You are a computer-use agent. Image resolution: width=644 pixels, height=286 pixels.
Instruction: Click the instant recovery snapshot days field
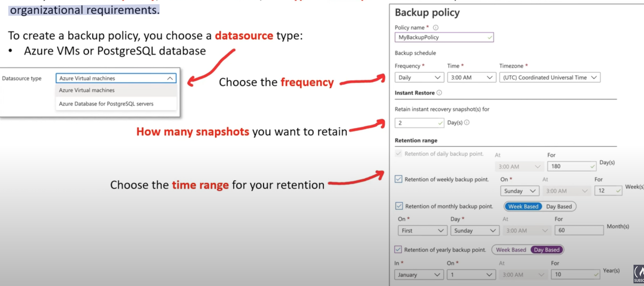[419, 123]
